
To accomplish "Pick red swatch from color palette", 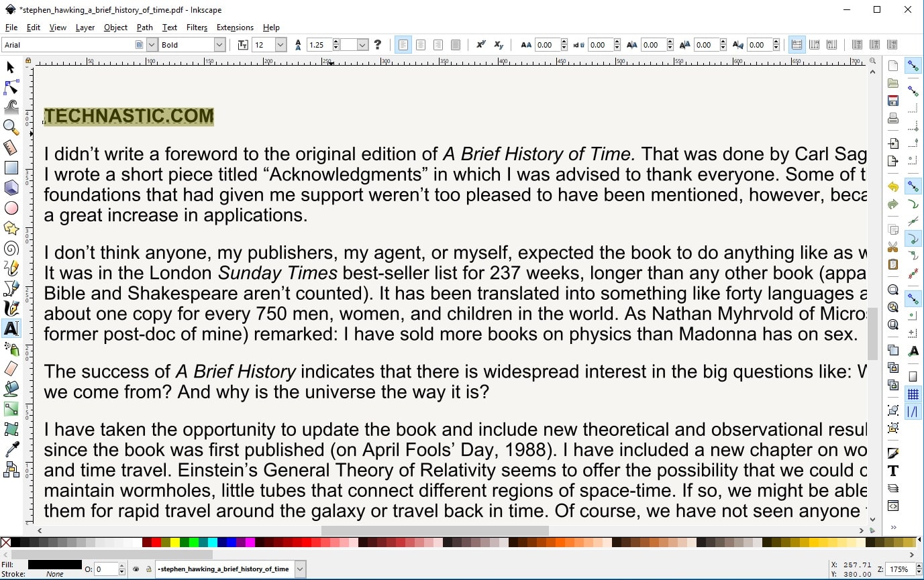I will click(x=156, y=542).
